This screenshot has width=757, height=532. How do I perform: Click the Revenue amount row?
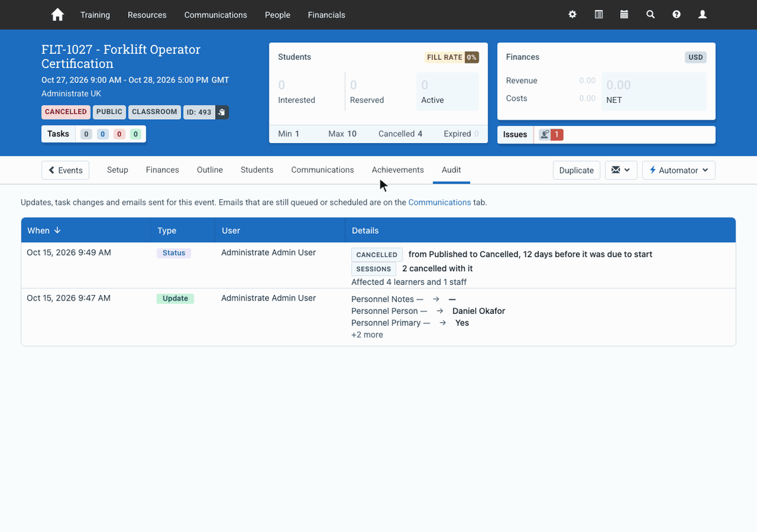point(551,81)
